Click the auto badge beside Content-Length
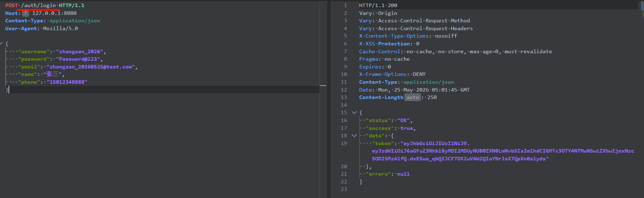The image size is (644, 198). tap(413, 97)
